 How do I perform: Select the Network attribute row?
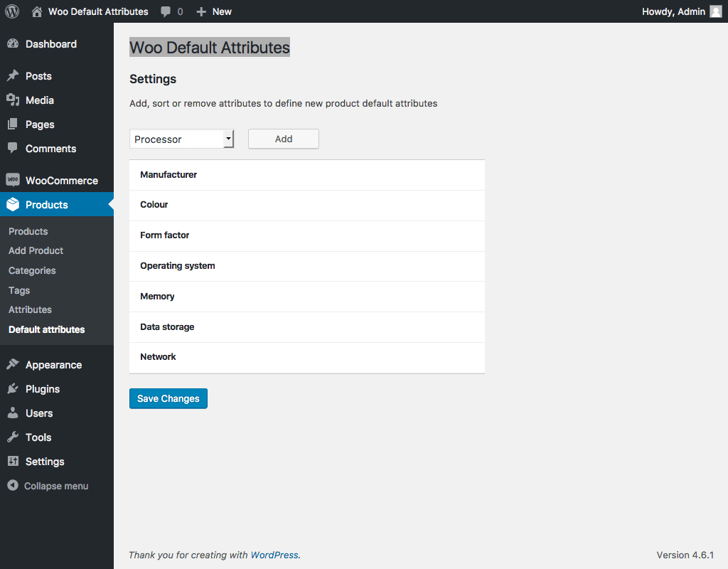coord(307,358)
